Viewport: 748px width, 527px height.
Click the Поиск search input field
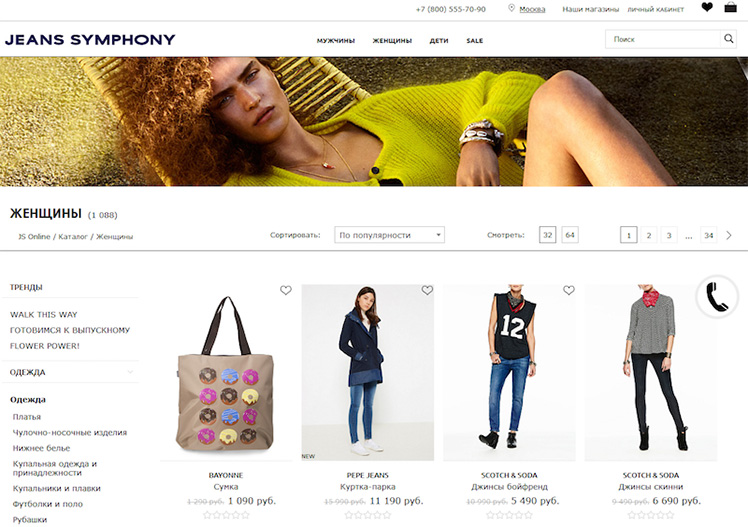click(x=663, y=39)
